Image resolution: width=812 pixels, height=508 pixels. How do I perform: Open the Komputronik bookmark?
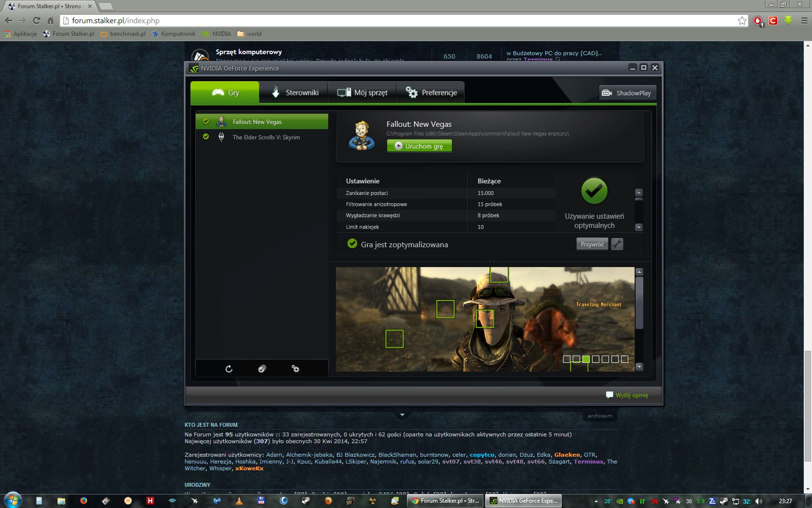(x=174, y=34)
